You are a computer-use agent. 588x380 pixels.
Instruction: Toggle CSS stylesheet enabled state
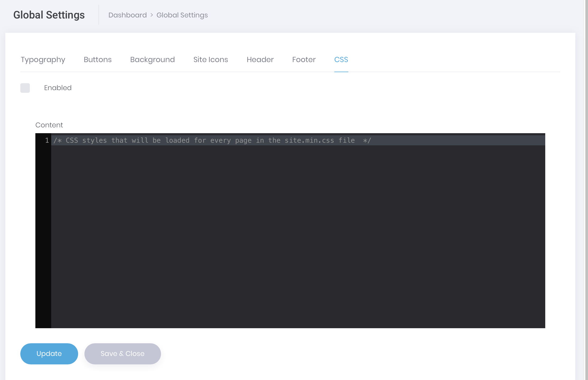click(x=25, y=88)
